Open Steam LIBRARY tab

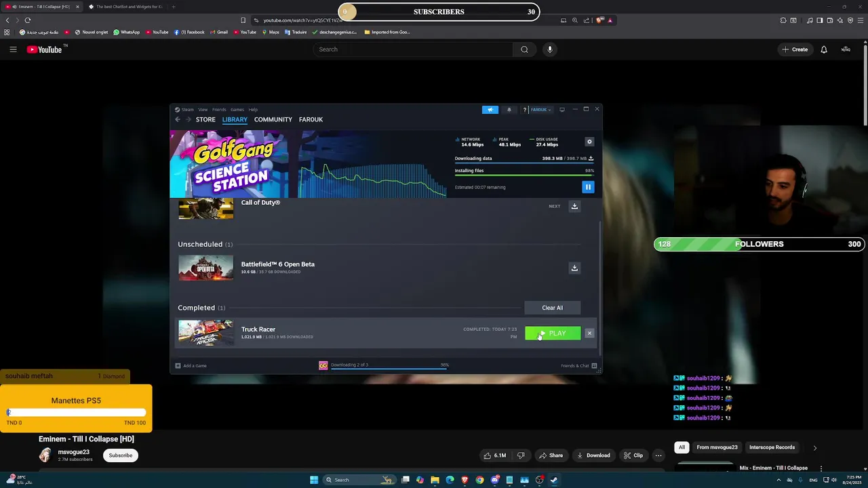(x=235, y=119)
